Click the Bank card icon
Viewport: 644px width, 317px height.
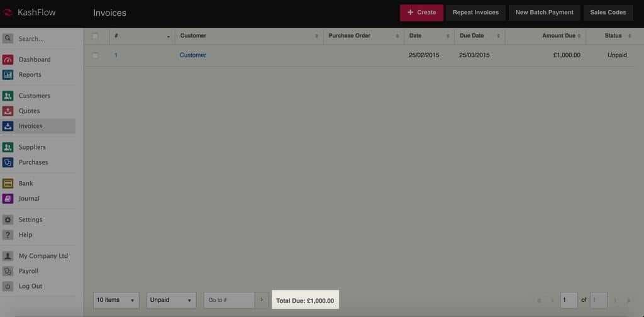[8, 184]
